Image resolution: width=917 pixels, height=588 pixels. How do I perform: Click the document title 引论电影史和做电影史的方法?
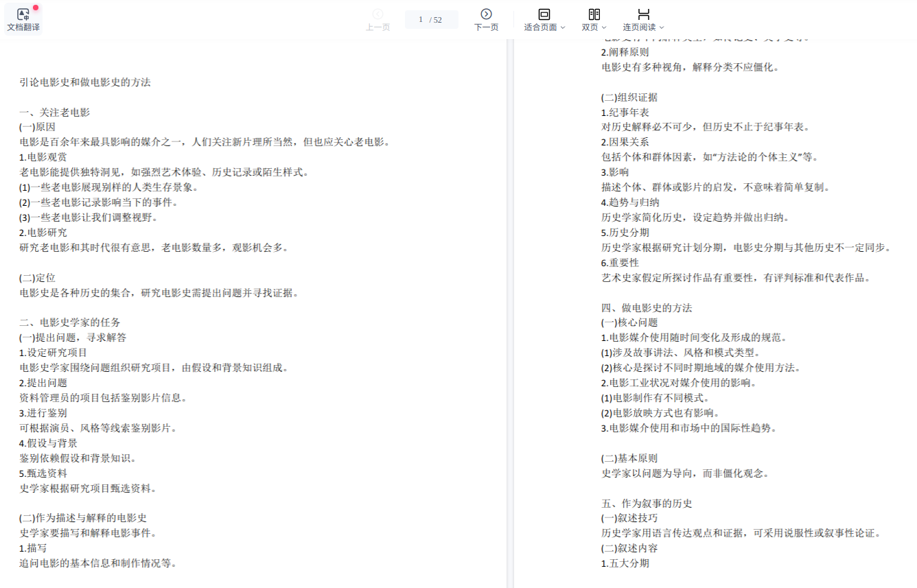(x=85, y=82)
